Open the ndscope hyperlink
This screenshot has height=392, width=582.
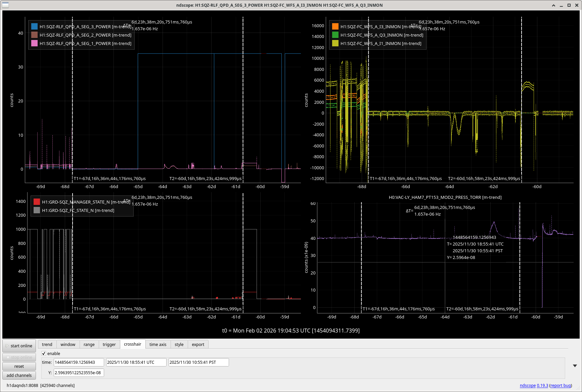pos(528,385)
